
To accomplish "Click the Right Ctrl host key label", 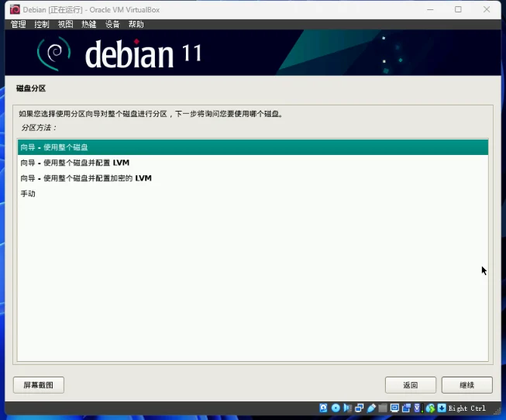I will point(467,408).
